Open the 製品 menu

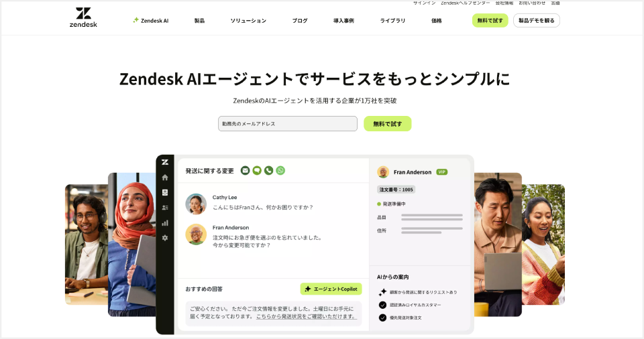(x=200, y=21)
